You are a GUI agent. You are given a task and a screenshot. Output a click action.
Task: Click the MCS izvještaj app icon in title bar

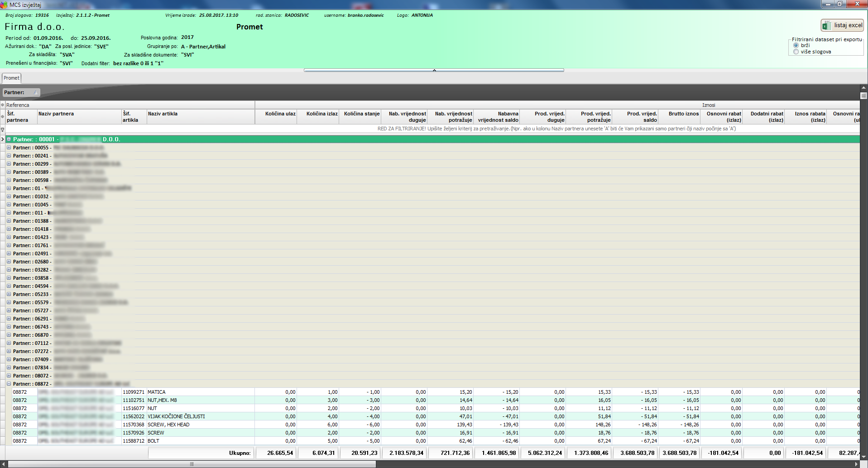pos(4,5)
